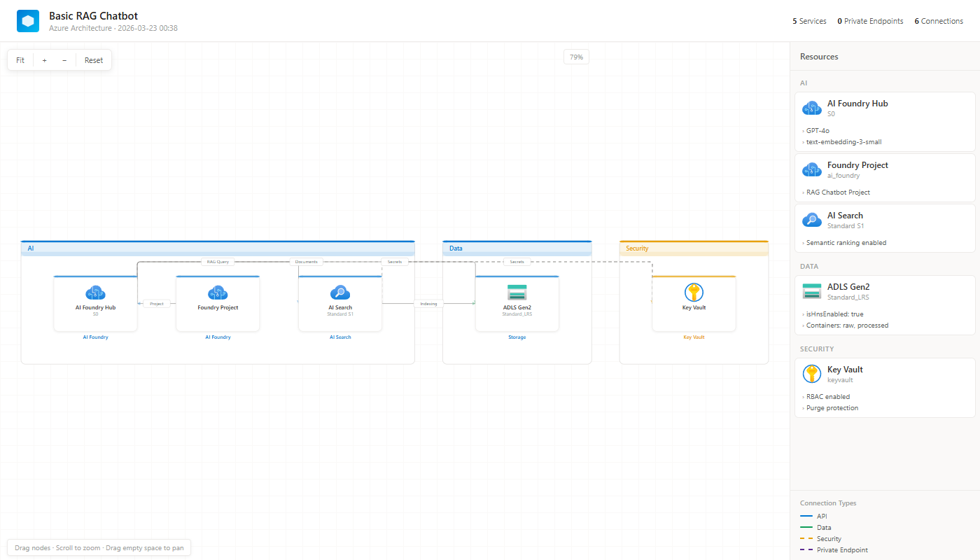Click AI Foundry Hub icon in Resources panel
Screen dimensions: 980x560
tap(812, 108)
